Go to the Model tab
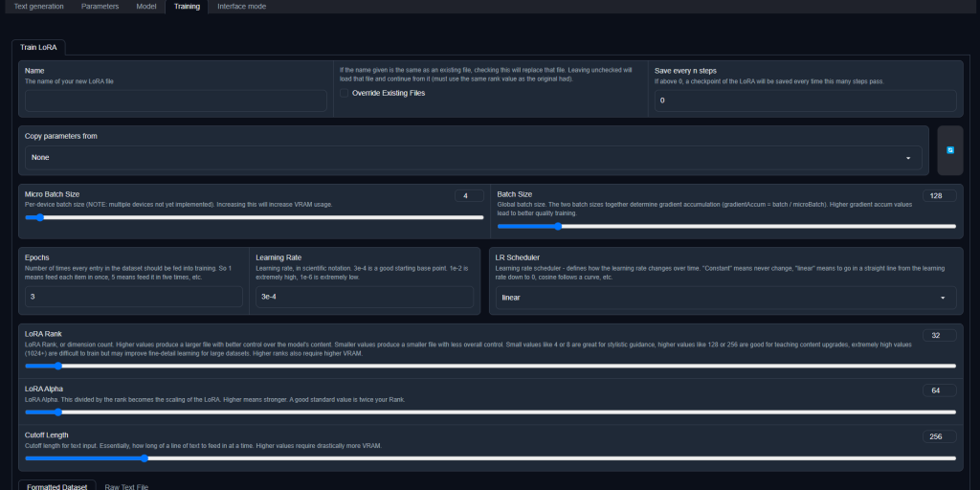Viewport: 980px width, 490px height. tap(145, 7)
